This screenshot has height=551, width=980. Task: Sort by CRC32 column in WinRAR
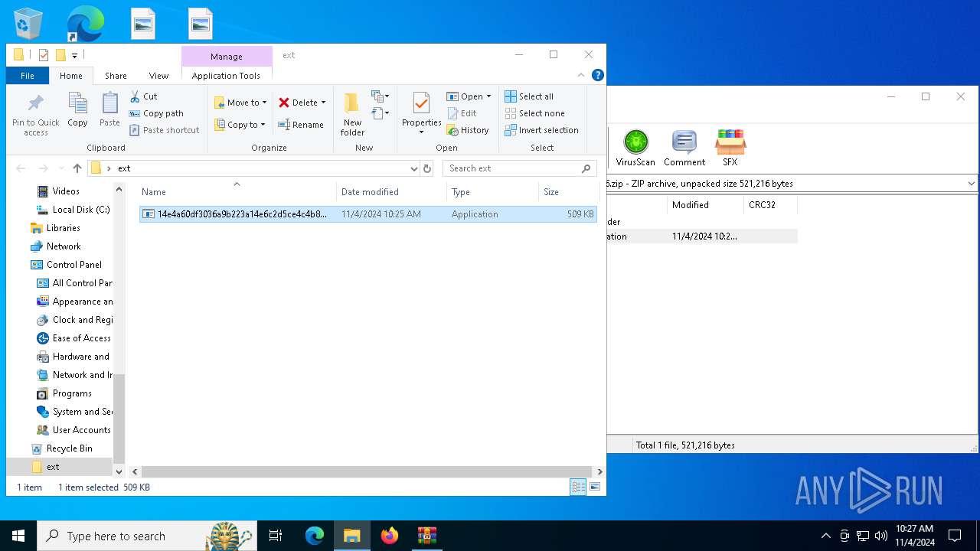(770, 205)
